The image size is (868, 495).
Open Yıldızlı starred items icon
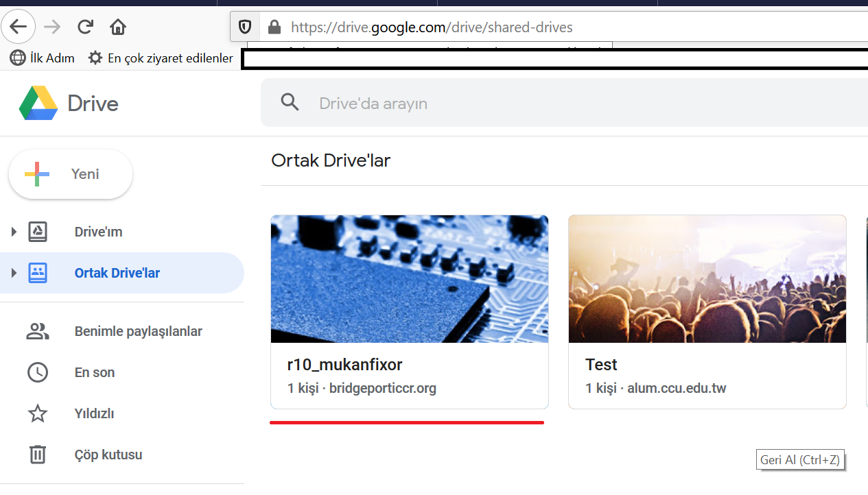tap(37, 413)
